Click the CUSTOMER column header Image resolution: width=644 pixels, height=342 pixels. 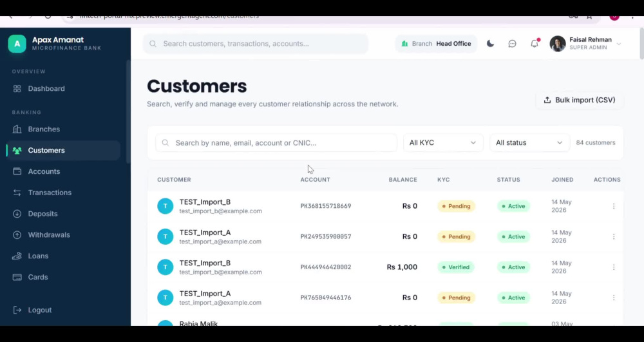click(x=174, y=180)
